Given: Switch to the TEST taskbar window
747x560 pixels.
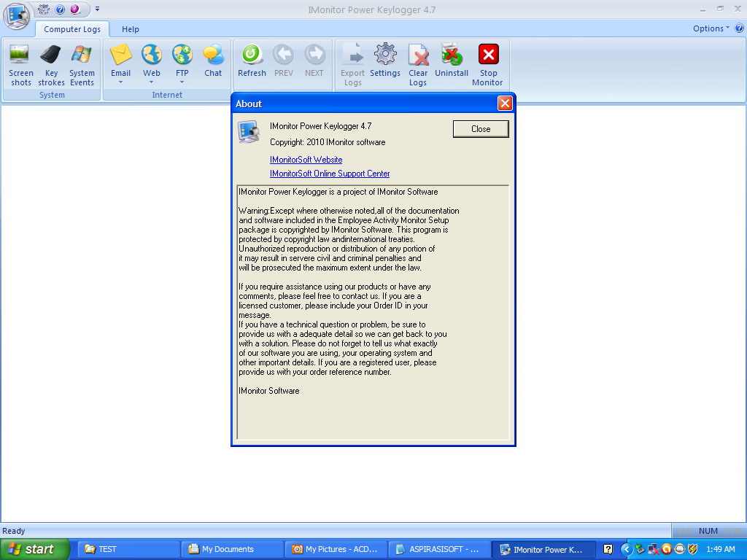Looking at the screenshot, I should click(x=128, y=549).
